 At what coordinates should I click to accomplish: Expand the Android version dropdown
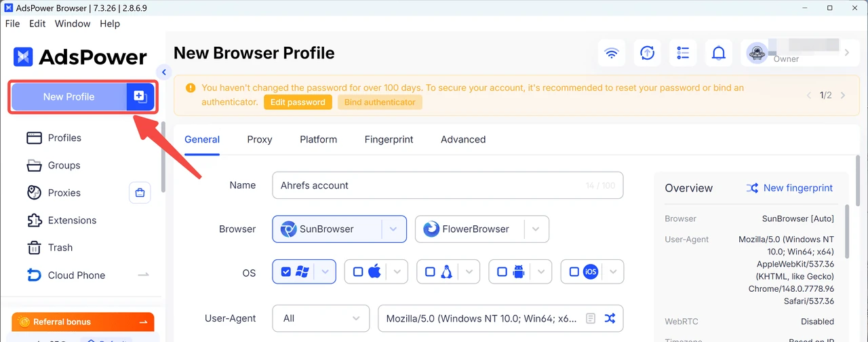(x=542, y=272)
